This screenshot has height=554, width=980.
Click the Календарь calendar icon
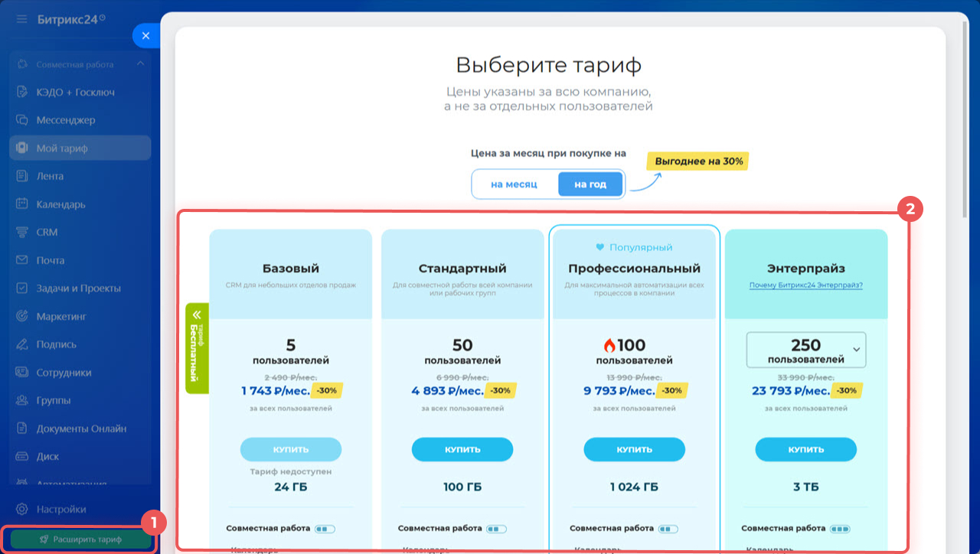23,204
